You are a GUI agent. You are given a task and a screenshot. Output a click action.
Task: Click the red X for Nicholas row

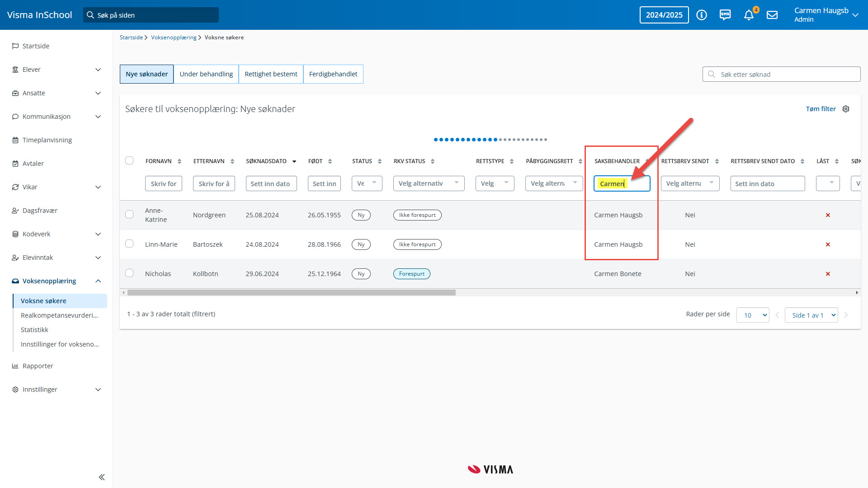click(x=828, y=274)
